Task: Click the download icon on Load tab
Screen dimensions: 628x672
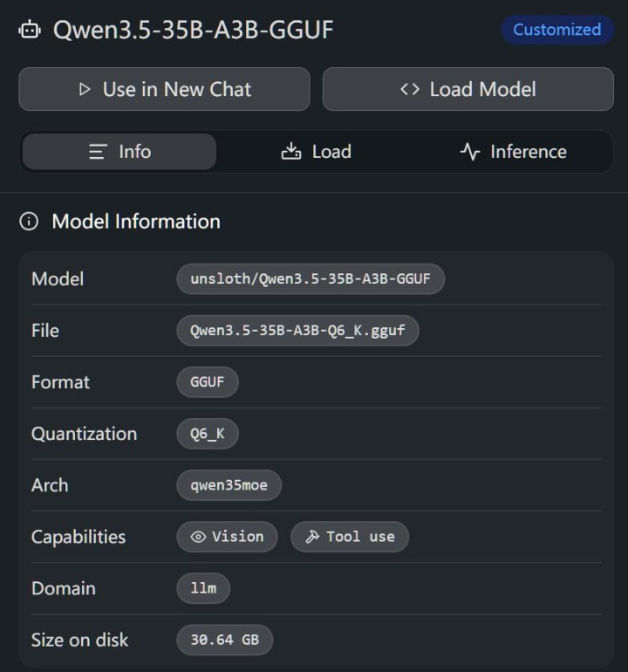Action: tap(290, 152)
